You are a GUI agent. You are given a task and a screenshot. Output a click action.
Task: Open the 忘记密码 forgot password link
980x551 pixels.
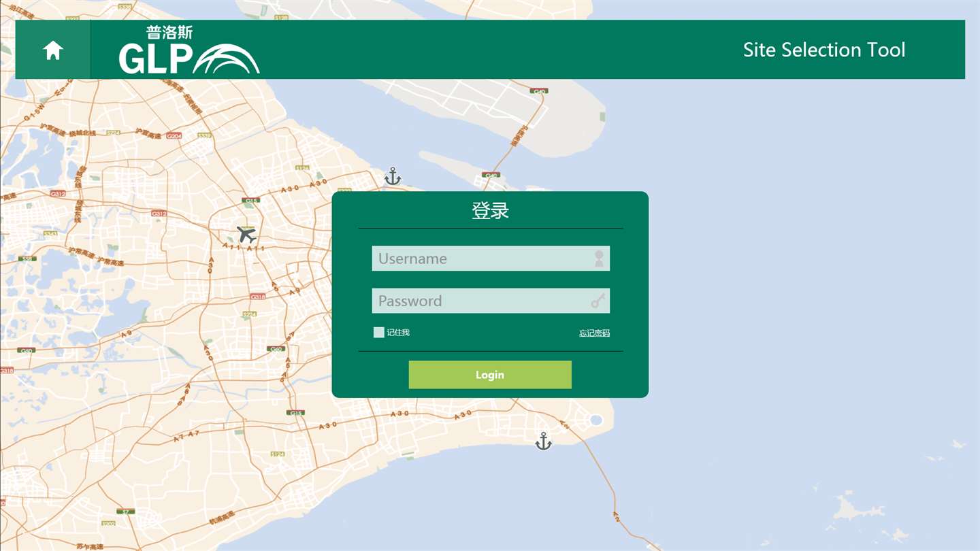pos(594,333)
